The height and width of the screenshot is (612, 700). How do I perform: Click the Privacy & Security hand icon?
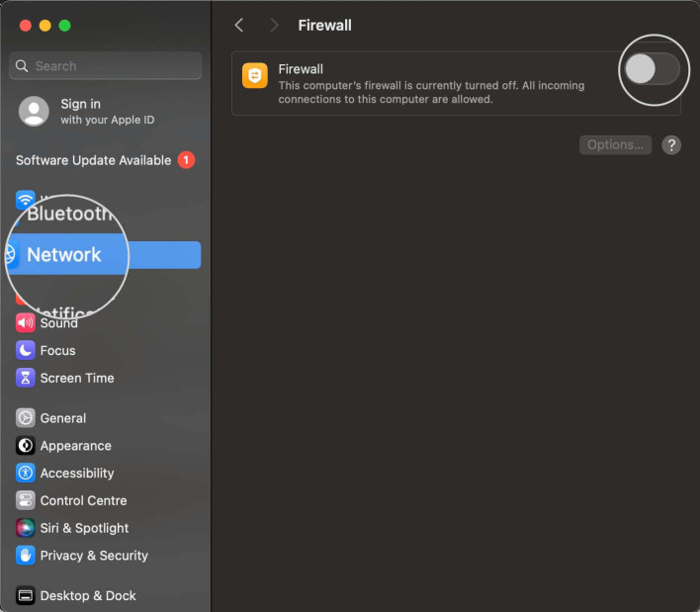pyautogui.click(x=26, y=556)
